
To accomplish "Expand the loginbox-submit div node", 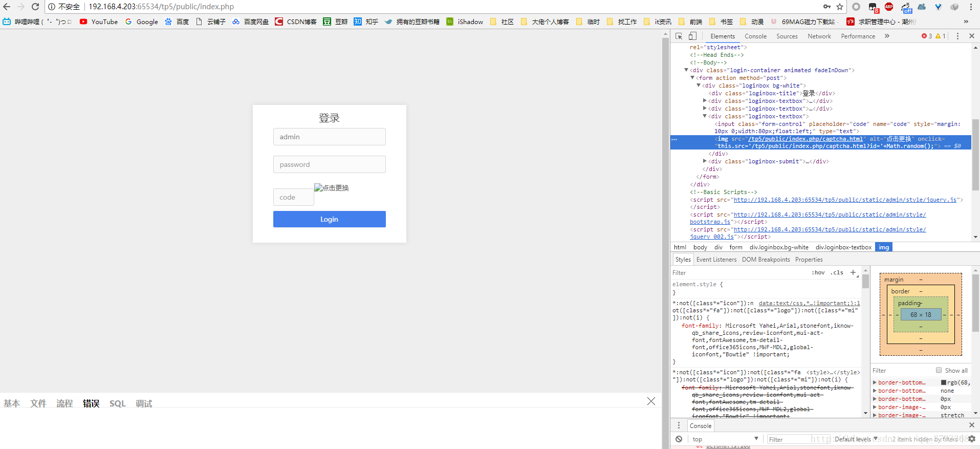I will (x=705, y=161).
